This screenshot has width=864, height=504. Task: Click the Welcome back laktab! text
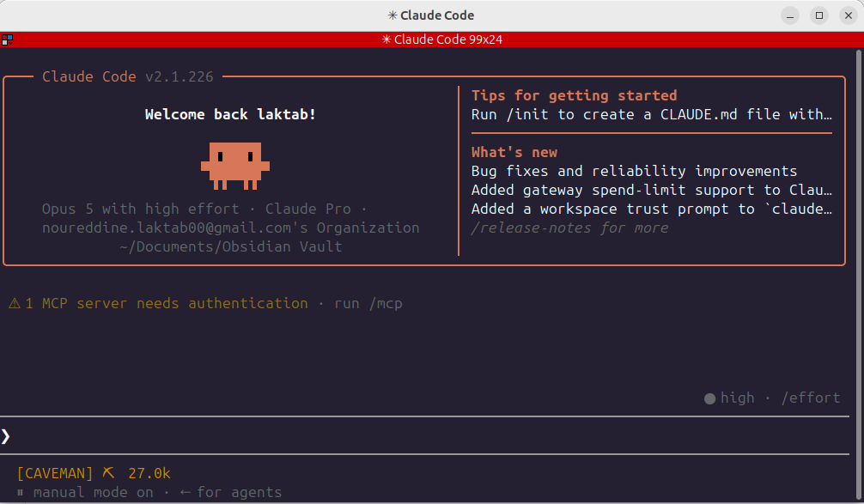coord(230,114)
